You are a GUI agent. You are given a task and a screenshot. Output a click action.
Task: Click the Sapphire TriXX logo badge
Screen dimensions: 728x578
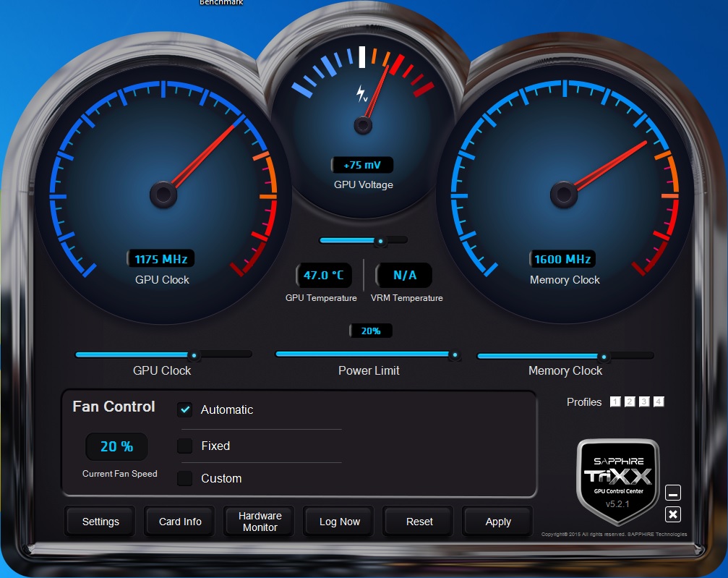coord(618,481)
